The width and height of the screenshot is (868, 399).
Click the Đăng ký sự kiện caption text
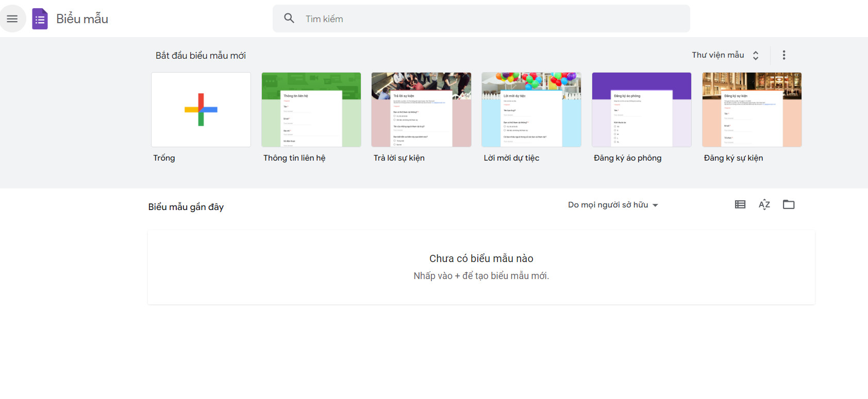[733, 158]
